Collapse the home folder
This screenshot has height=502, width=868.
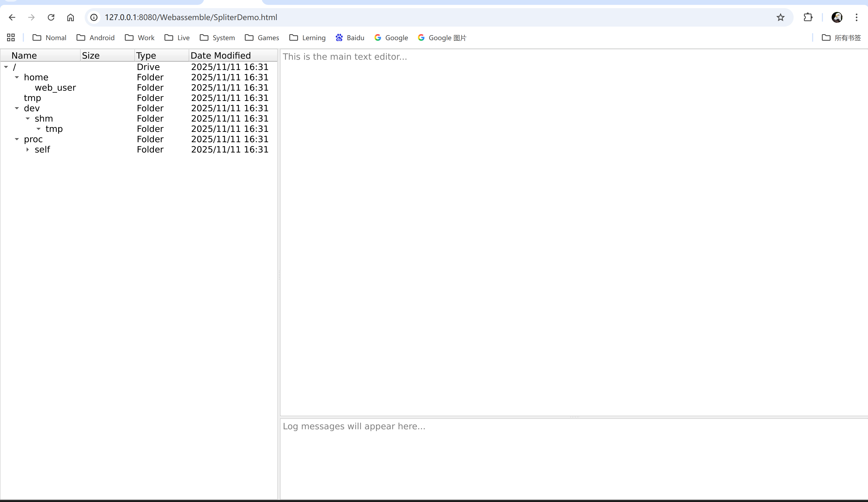17,77
